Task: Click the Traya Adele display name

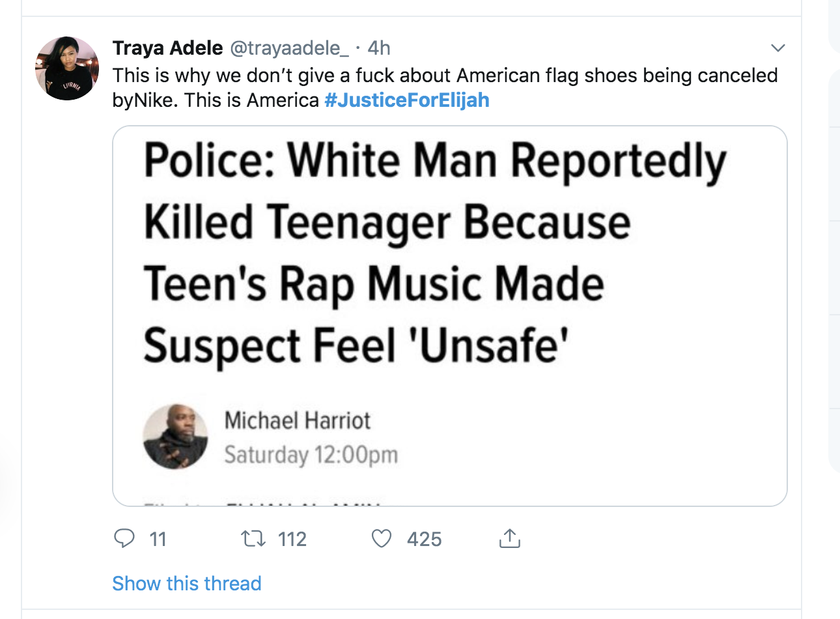Action: click(x=167, y=48)
